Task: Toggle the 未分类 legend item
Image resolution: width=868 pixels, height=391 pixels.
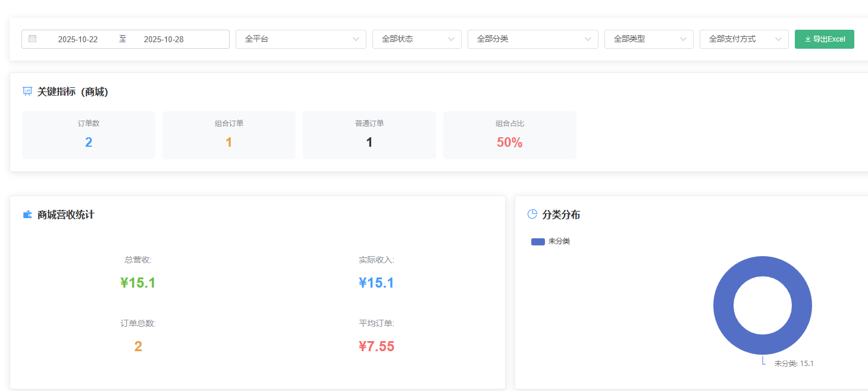Action: tap(550, 241)
